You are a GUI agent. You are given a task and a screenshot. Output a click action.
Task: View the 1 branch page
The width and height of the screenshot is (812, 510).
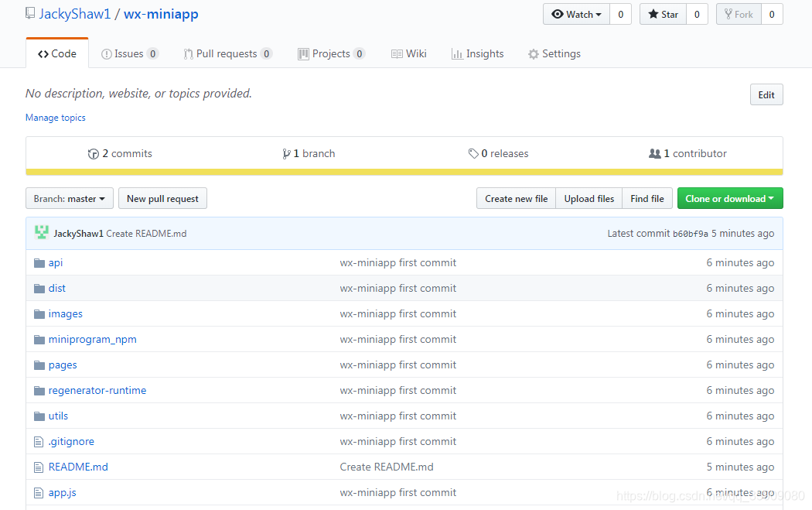pyautogui.click(x=309, y=153)
